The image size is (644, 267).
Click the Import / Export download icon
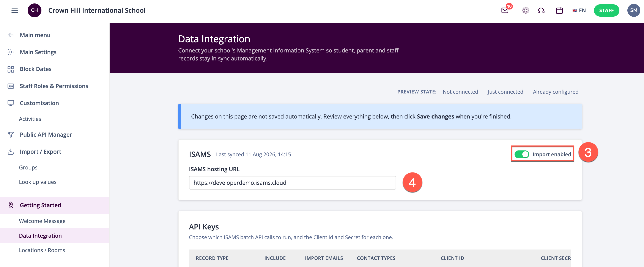(11, 152)
